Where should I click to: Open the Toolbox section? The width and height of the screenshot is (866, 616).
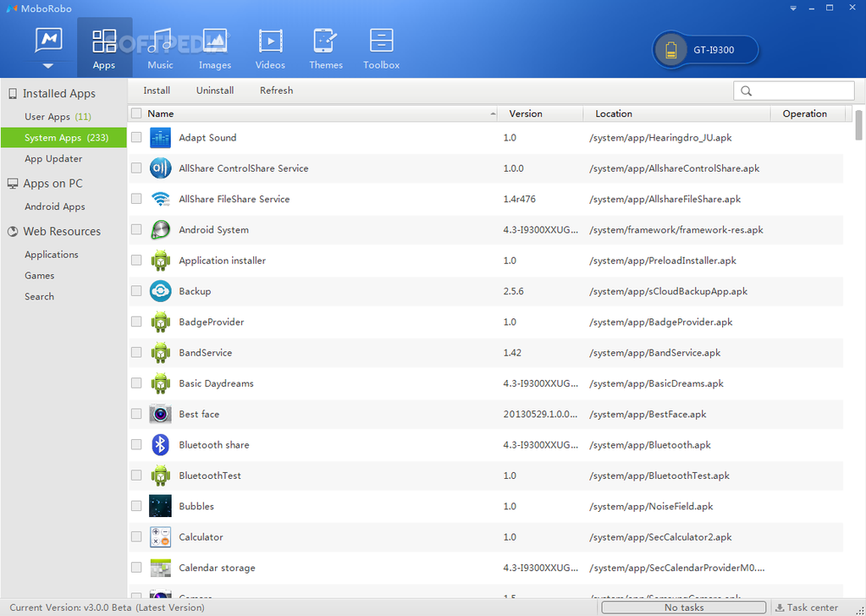(381, 48)
